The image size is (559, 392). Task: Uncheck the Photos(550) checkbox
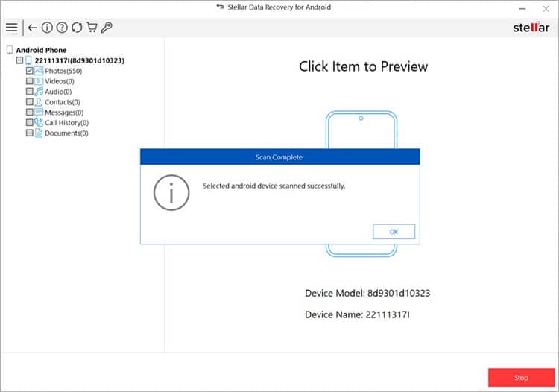click(x=30, y=71)
